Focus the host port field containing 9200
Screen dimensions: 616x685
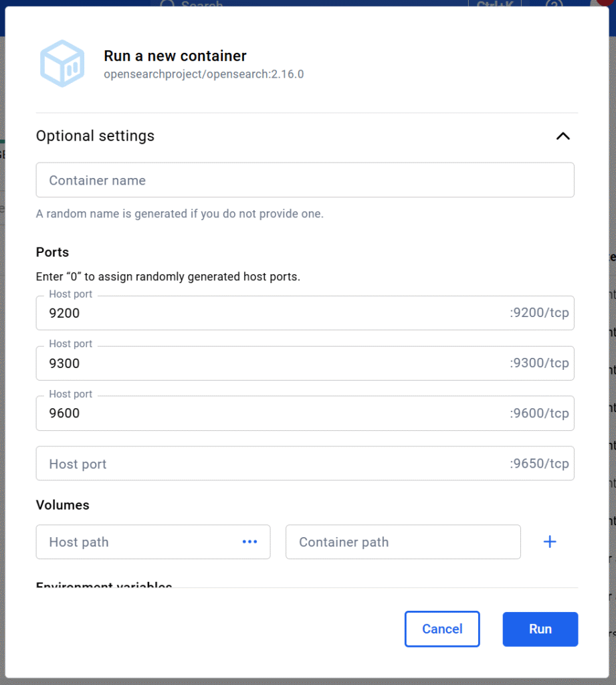pyautogui.click(x=268, y=313)
